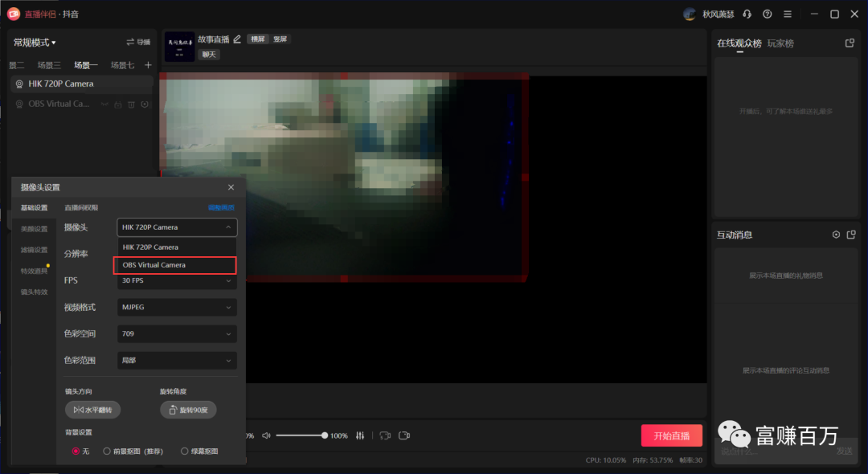Select the 无 background radio button
Viewport: 868px width, 474px height.
pyautogui.click(x=76, y=452)
